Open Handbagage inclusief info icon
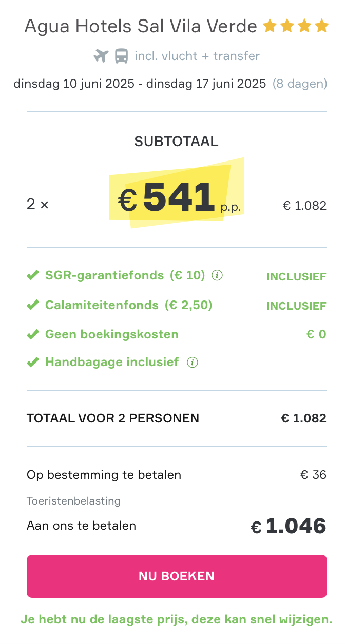This screenshot has width=345, height=644. (193, 363)
